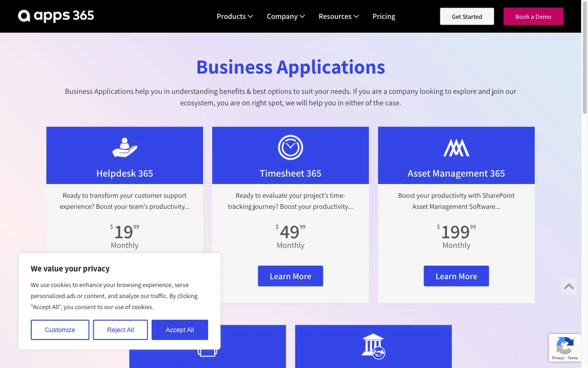Click the 'We value your privacy' heading
588x368 pixels.
[x=70, y=269]
